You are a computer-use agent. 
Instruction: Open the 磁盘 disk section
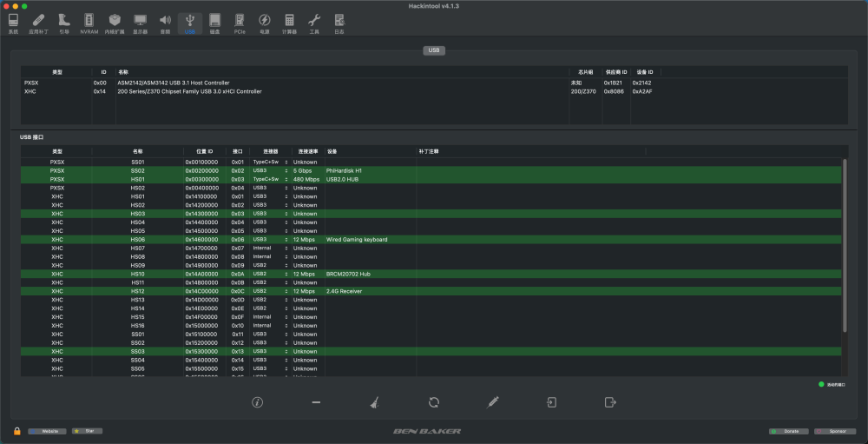214,23
